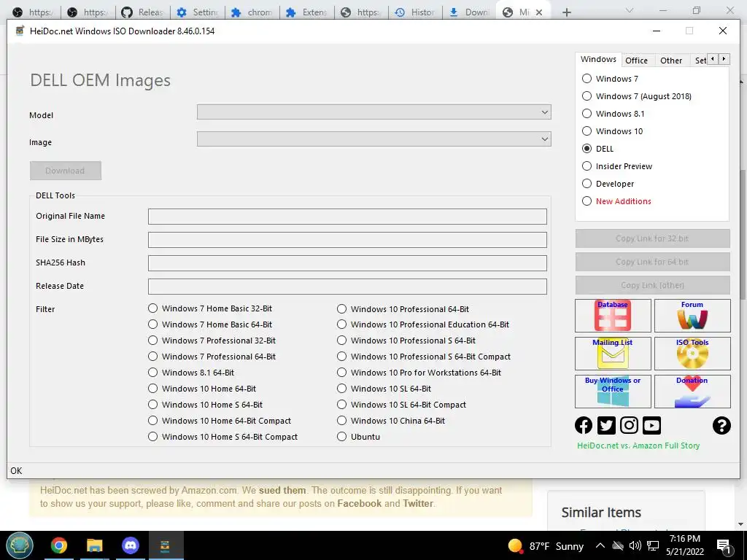747x560 pixels.
Task: Launch Chrome from the taskbar
Action: 59,545
